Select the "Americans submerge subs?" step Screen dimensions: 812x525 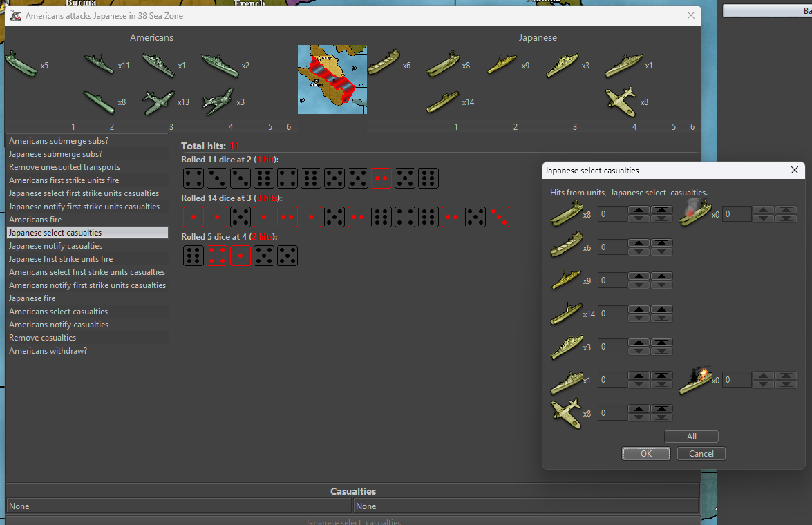[87, 141]
